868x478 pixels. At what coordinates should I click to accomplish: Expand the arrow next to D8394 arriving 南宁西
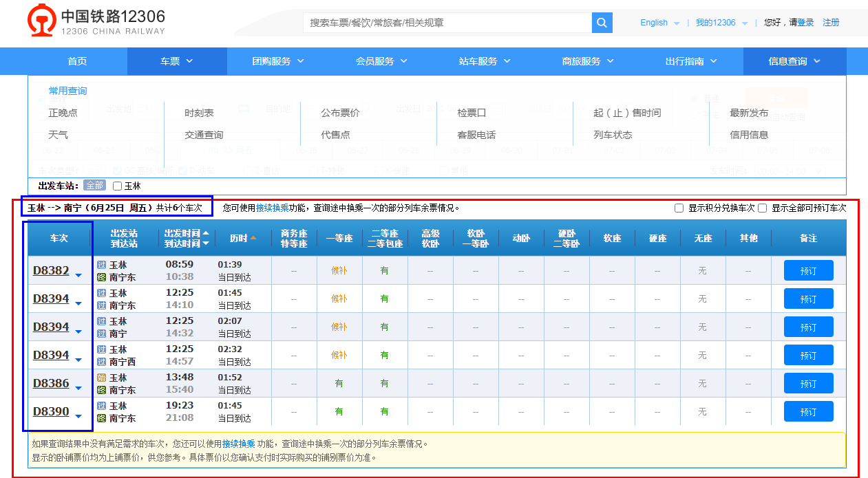coord(78,360)
